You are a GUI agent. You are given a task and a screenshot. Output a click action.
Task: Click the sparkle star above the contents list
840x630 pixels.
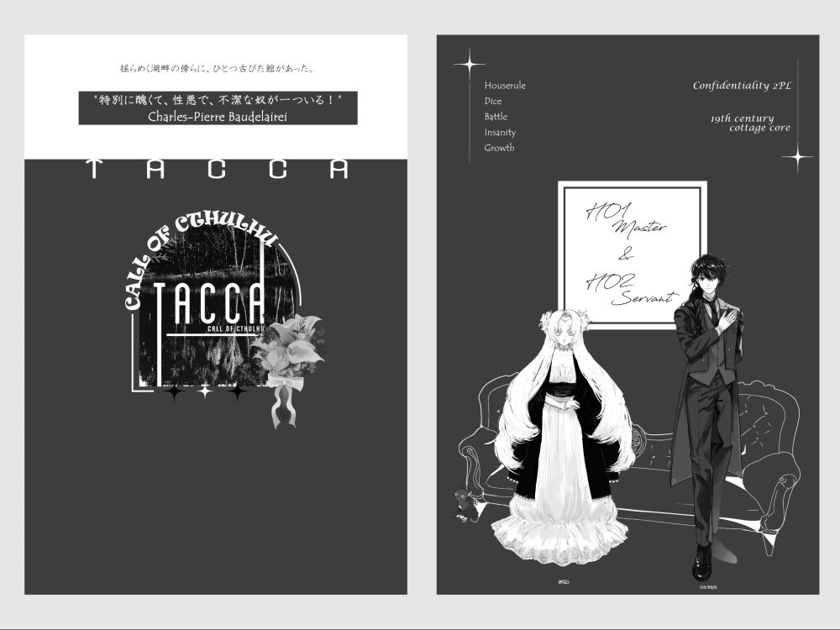click(470, 65)
